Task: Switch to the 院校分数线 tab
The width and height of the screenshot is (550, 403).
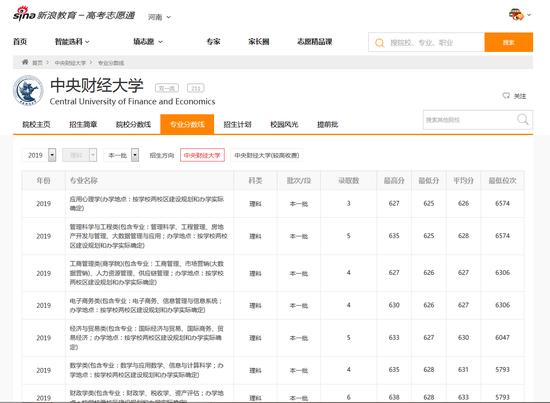Action: point(133,125)
